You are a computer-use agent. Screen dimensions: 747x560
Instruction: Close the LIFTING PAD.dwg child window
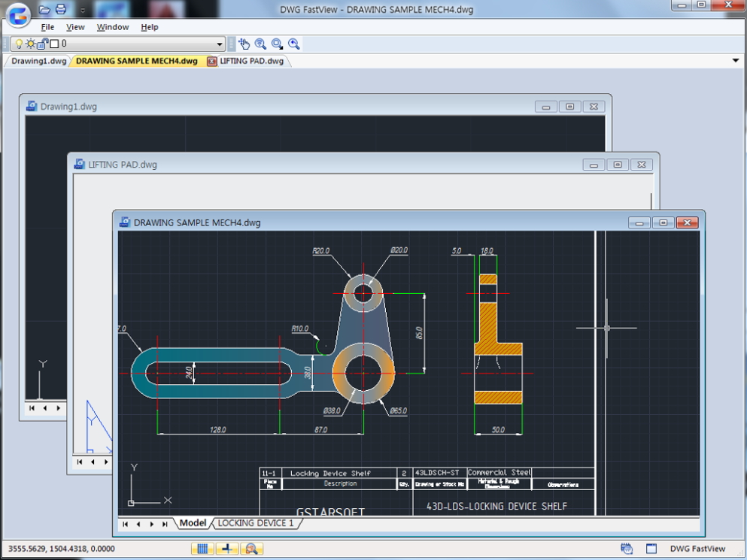click(x=642, y=165)
